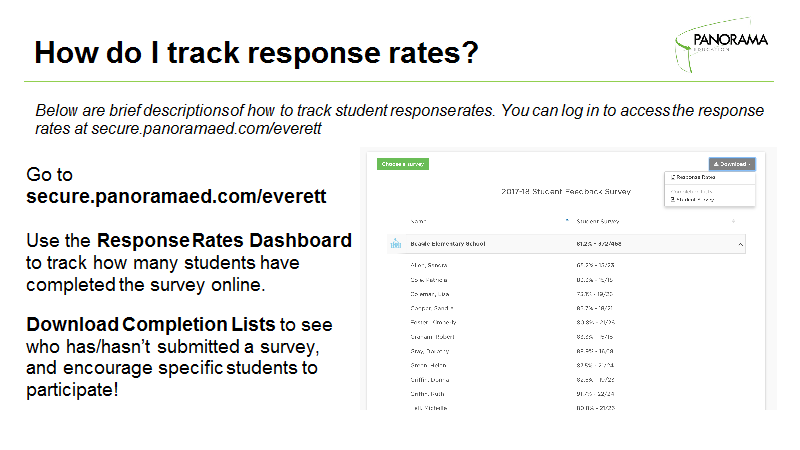This screenshot has width=800, height=450.
Task: Click the green Choose a survey button
Action: pos(403,164)
